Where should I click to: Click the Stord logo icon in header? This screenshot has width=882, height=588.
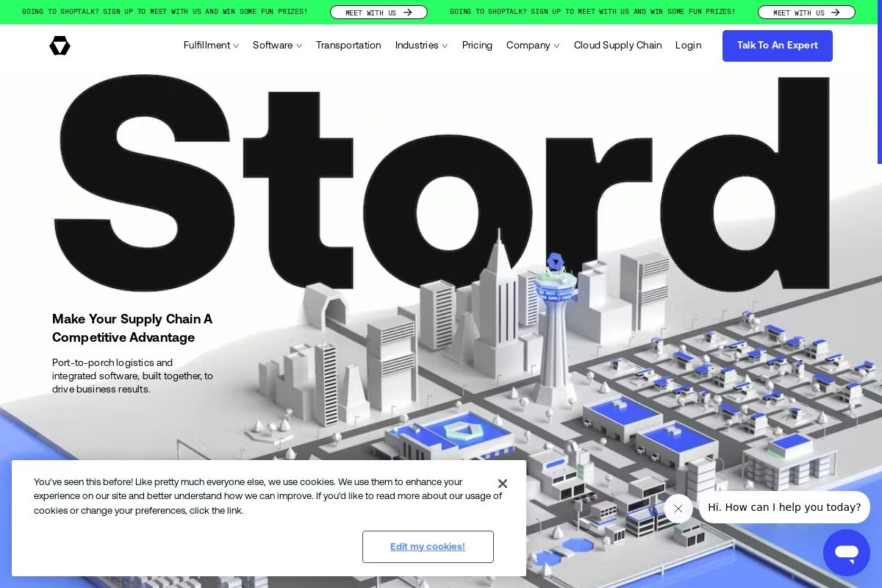pos(60,46)
